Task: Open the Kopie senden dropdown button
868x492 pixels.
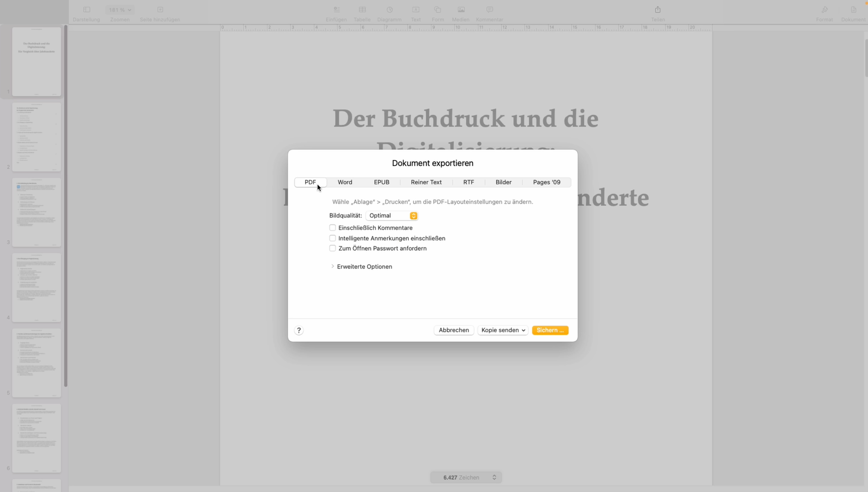Action: 503,330
